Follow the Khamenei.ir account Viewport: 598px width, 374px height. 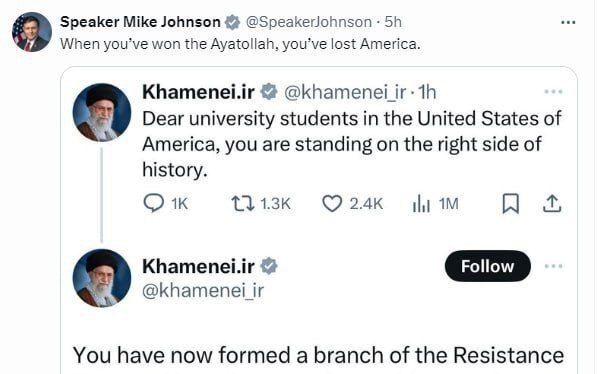pyautogui.click(x=487, y=266)
